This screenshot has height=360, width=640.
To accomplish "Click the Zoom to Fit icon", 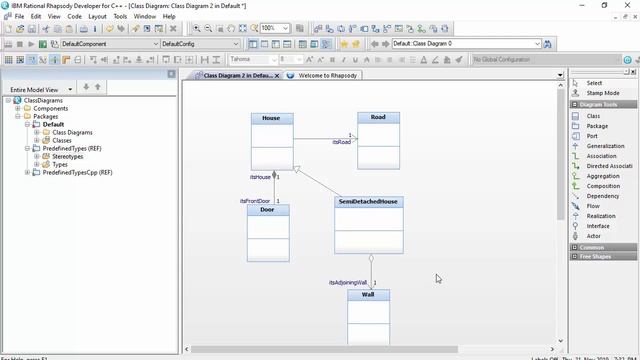I will [x=243, y=28].
